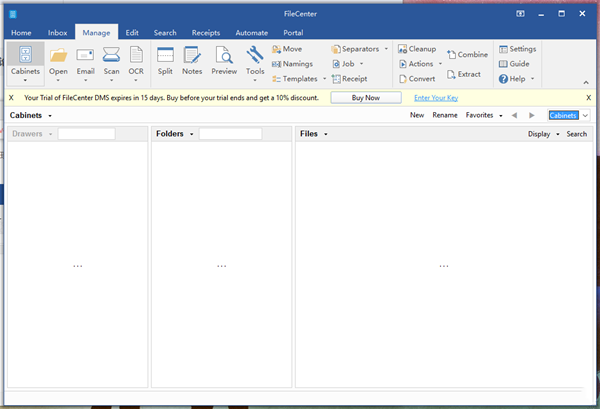
Task: Click the Combine tool in the ribbon
Action: coord(467,55)
